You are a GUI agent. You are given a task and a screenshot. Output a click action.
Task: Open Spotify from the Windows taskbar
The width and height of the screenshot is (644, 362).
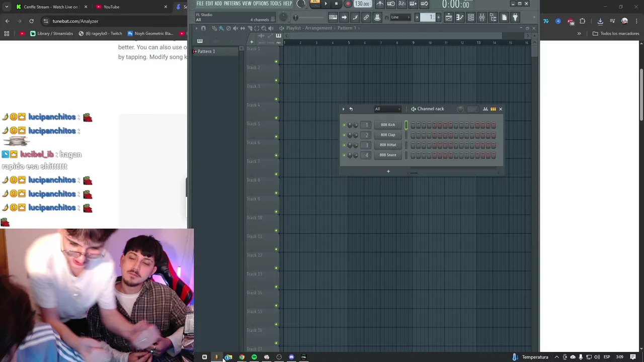(x=254, y=357)
